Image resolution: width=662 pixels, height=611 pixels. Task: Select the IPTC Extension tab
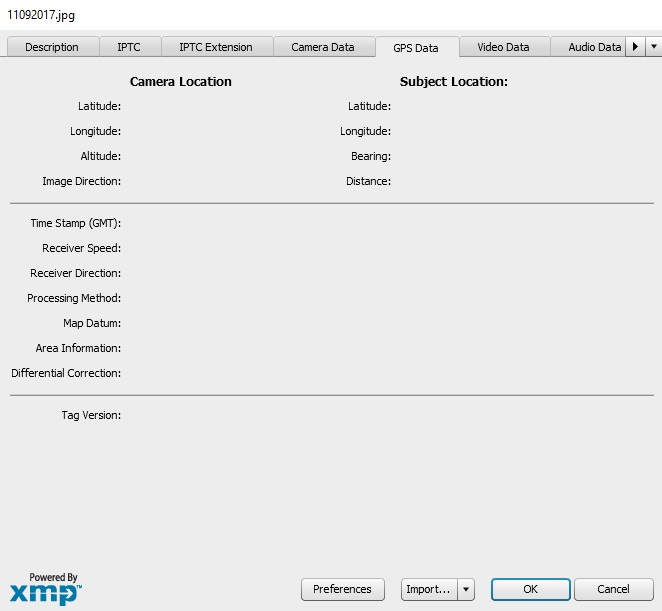point(215,47)
